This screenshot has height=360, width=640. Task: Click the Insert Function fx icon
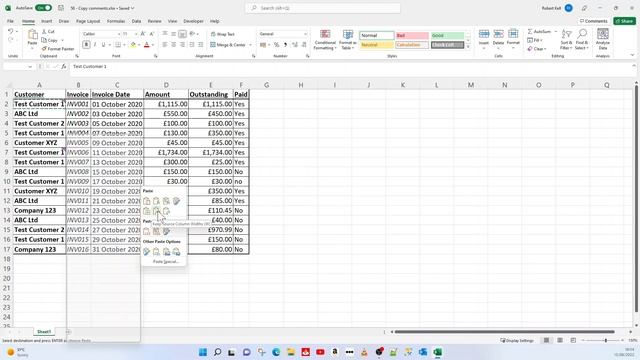[64, 67]
